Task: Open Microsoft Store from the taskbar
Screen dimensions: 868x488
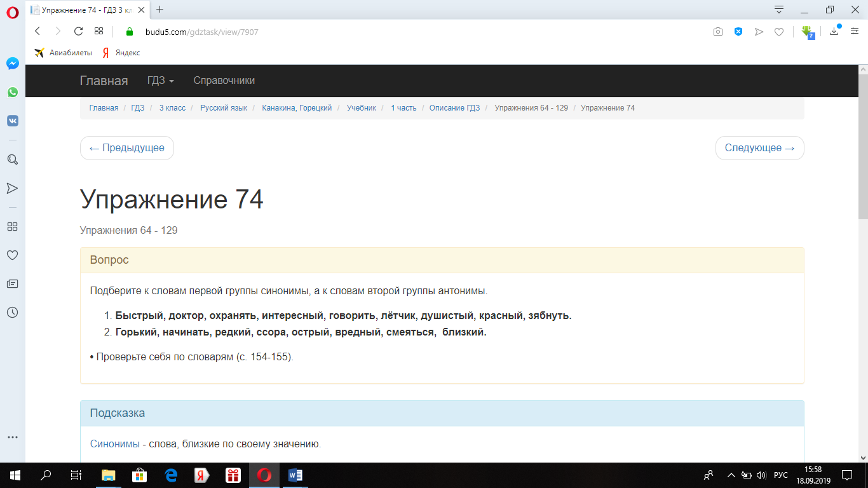Action: (x=139, y=475)
